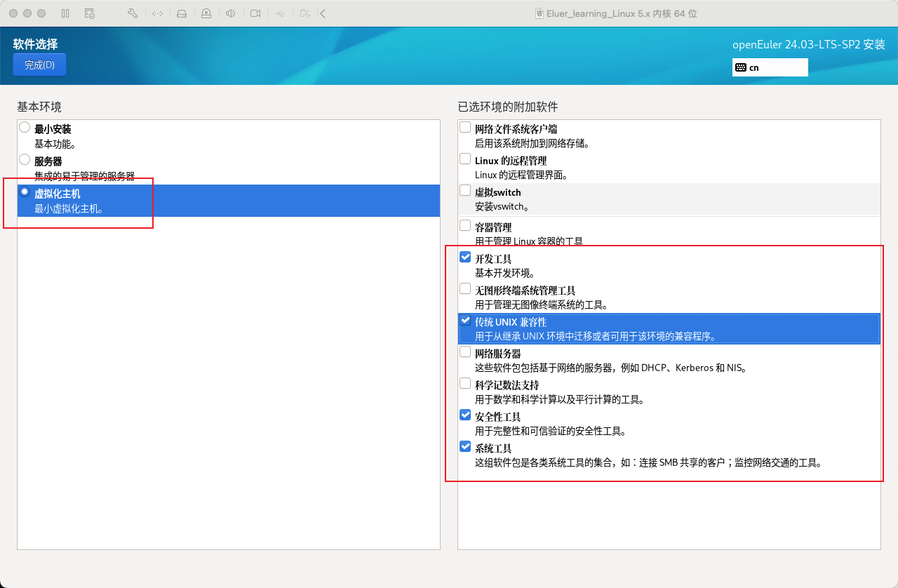
Task: Check 无图形终端系统管理工具 option
Action: coord(465,289)
